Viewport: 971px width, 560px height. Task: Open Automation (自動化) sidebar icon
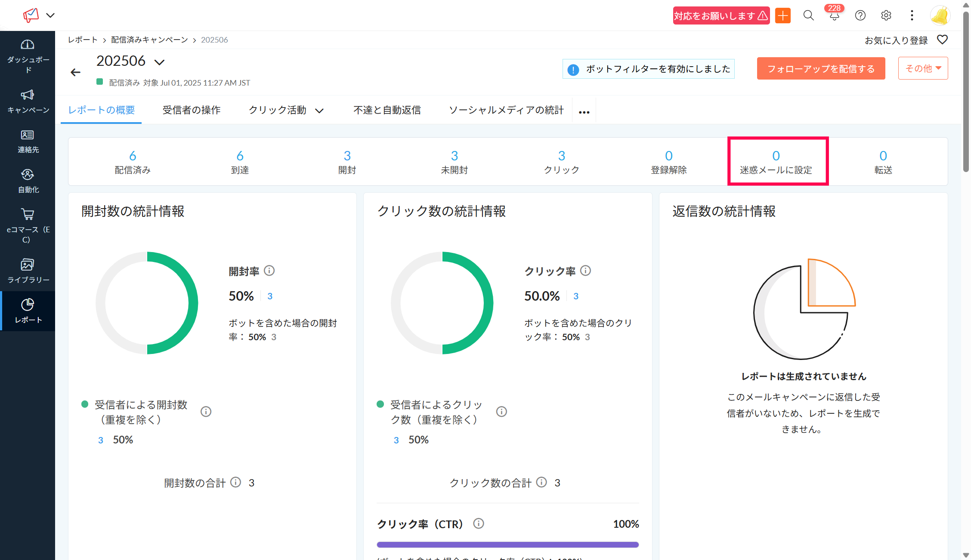(x=28, y=175)
